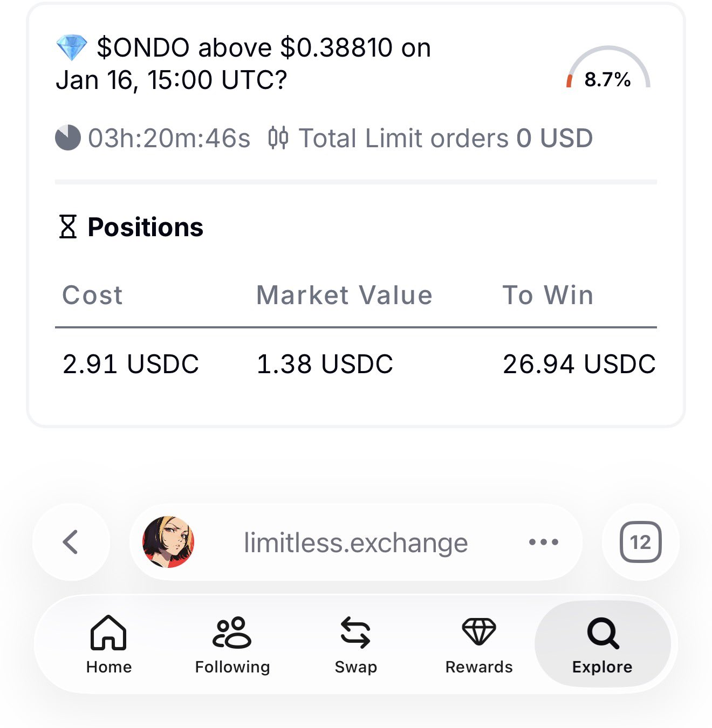This screenshot has height=728, width=712.
Task: Open the Rewards diamond tab
Action: point(479,644)
